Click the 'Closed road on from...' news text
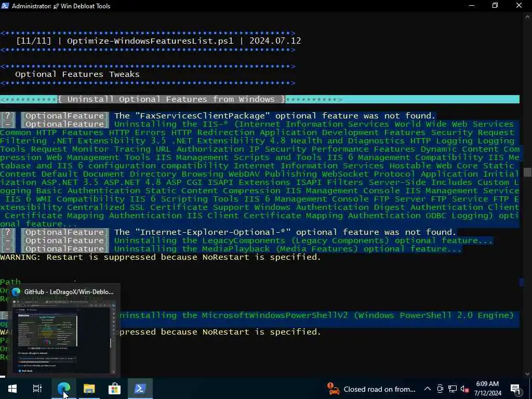Screen dimensions: 532x399 pyautogui.click(x=379, y=389)
